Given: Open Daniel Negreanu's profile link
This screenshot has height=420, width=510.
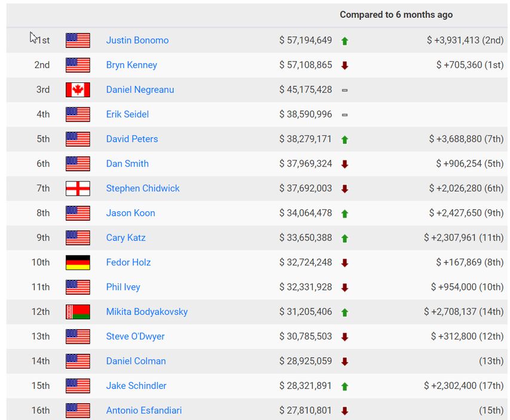Looking at the screenshot, I should (x=140, y=89).
